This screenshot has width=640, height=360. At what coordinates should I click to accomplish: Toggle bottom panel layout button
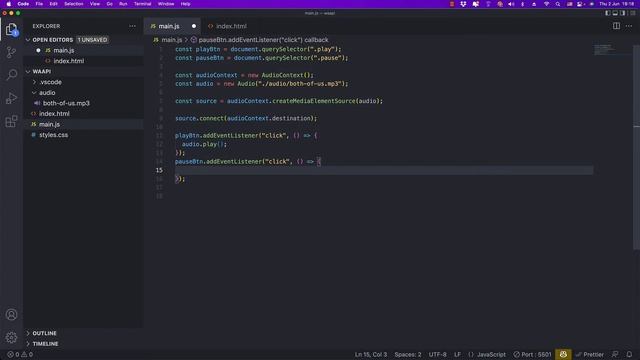(615, 13)
